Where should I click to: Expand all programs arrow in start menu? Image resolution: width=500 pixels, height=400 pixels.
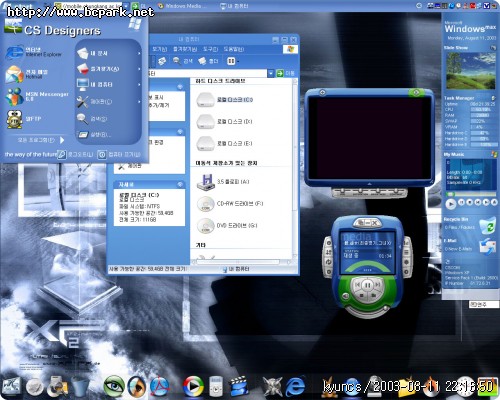(x=62, y=140)
